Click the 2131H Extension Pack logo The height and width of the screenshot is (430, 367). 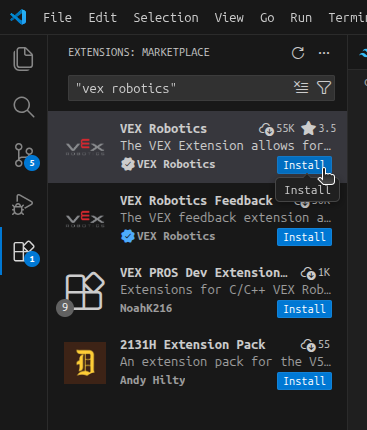[x=85, y=363]
